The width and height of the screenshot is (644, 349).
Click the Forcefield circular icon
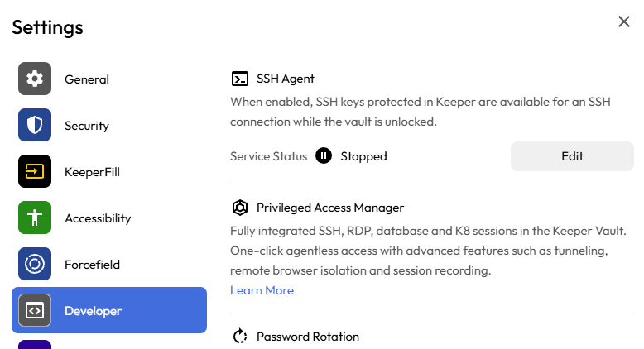[35, 265]
